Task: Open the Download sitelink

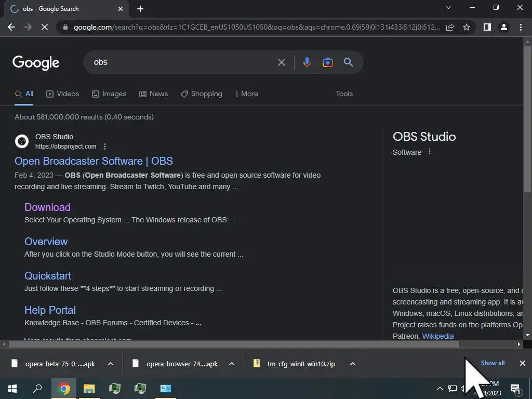Action: click(x=47, y=207)
